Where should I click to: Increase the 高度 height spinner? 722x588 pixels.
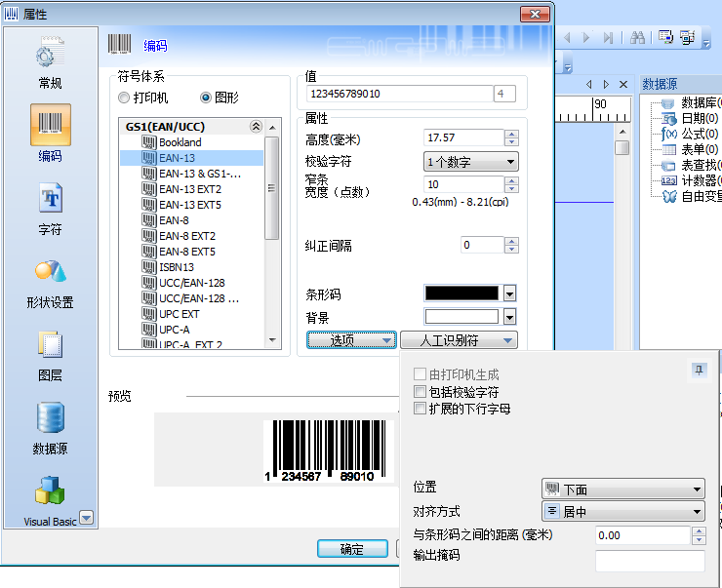click(x=511, y=134)
